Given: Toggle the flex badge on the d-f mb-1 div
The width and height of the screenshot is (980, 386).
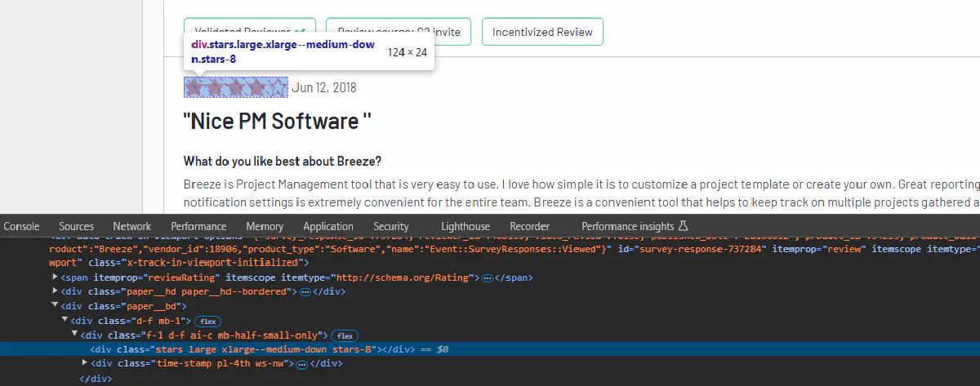Looking at the screenshot, I should coord(208,322).
